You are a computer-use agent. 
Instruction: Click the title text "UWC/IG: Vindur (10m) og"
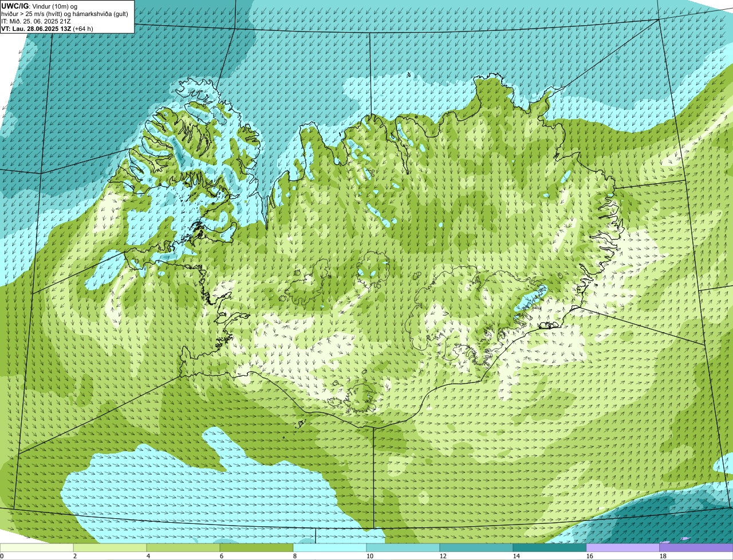(40, 6)
